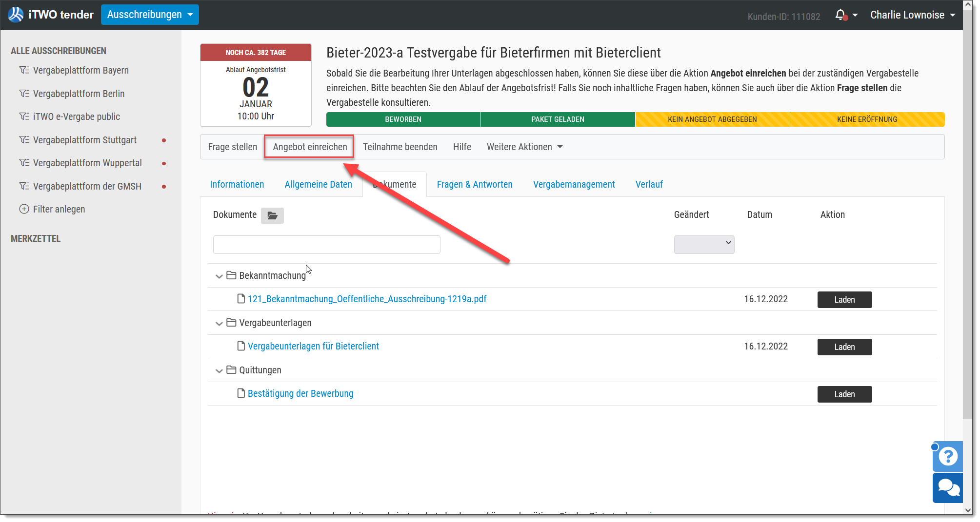Screen dimensions: 980x522
Task: Collapse the Vergabeunterlagen folder chevron
Action: coord(219,323)
